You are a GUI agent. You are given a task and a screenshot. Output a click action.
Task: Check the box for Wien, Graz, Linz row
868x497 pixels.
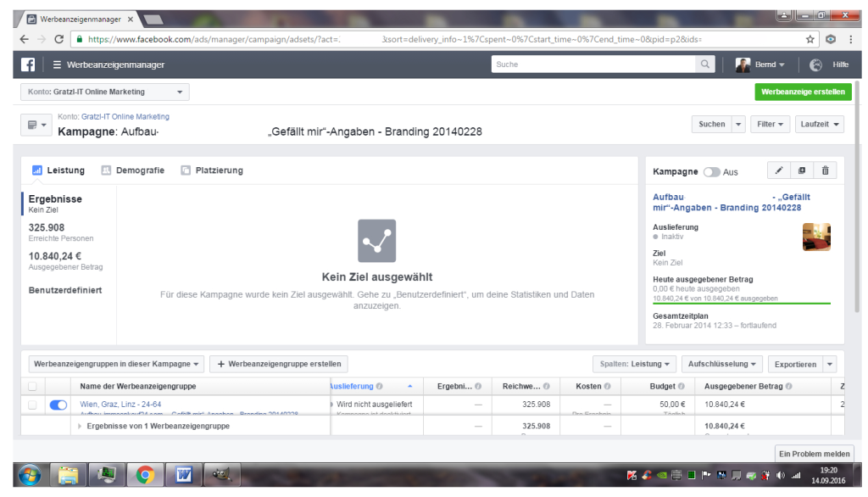click(x=33, y=405)
